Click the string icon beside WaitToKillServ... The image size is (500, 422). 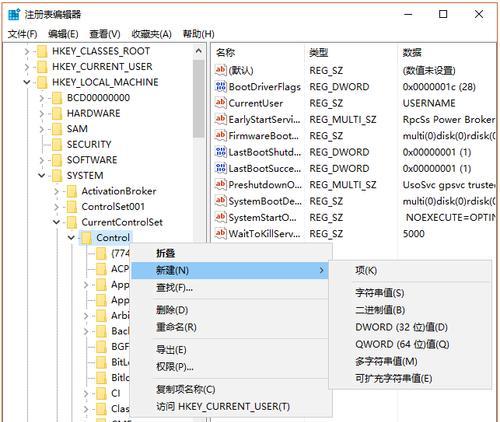[x=221, y=234]
